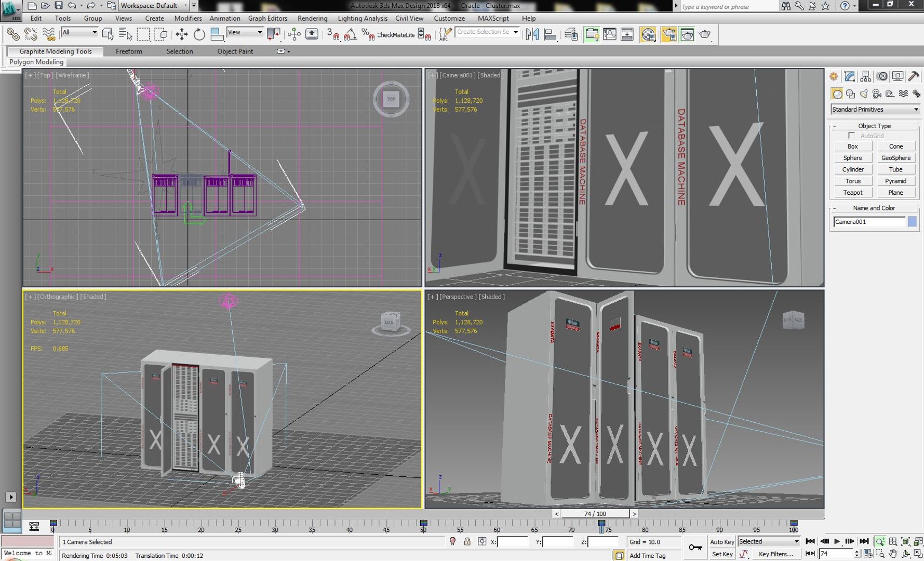924x561 pixels.
Task: Open Key Filters dialog
Action: [775, 554]
